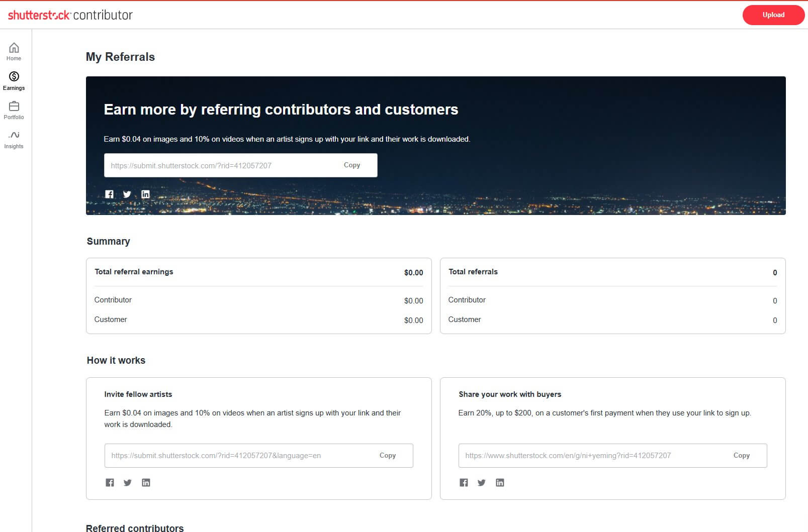This screenshot has height=532, width=808.
Task: Click the My Referrals page heading
Action: coord(120,57)
